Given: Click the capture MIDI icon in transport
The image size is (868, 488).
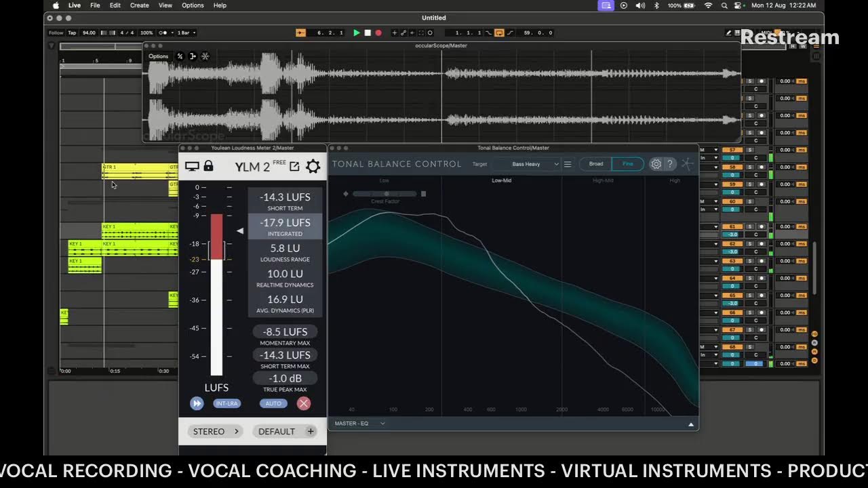Looking at the screenshot, I should point(421,33).
